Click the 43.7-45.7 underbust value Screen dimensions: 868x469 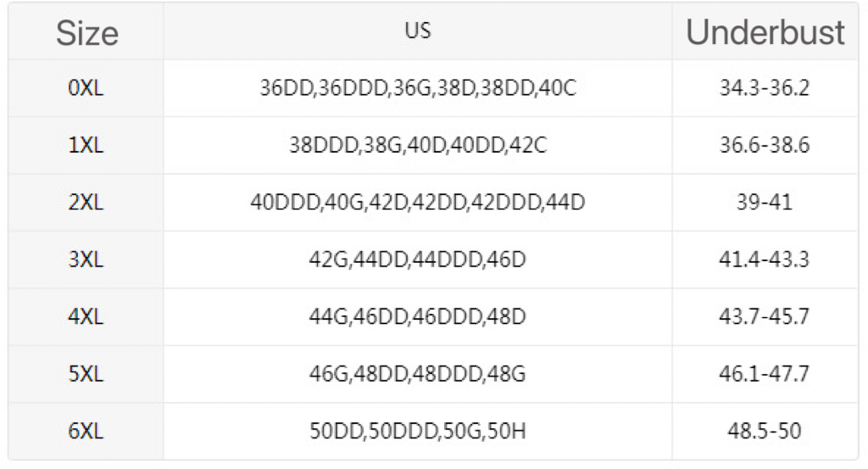coord(765,317)
